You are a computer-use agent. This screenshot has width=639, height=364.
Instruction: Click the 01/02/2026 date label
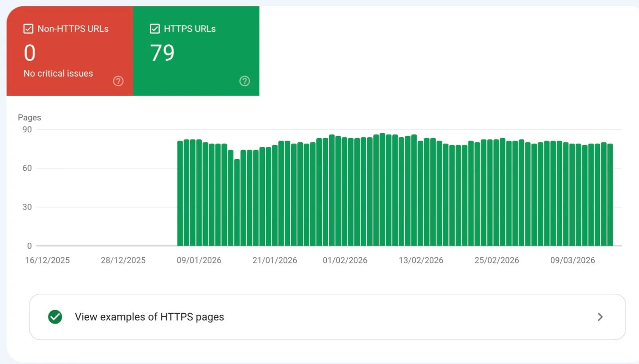pos(345,260)
